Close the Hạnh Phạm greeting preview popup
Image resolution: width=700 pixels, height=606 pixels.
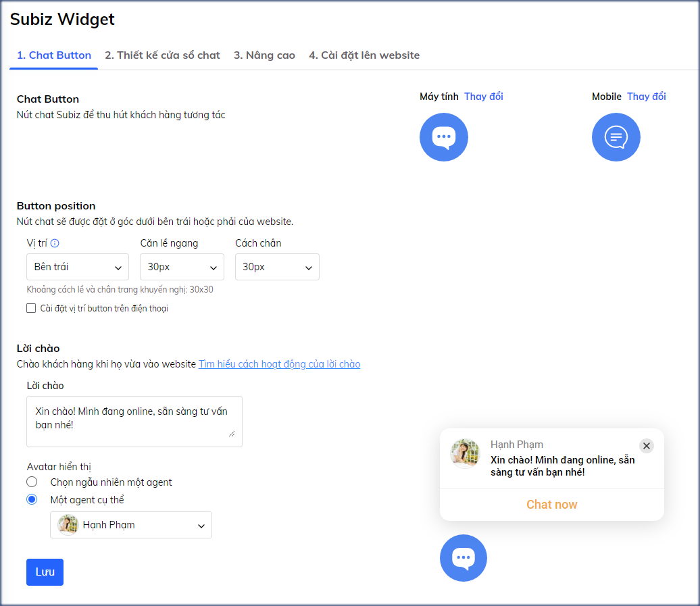coord(647,446)
